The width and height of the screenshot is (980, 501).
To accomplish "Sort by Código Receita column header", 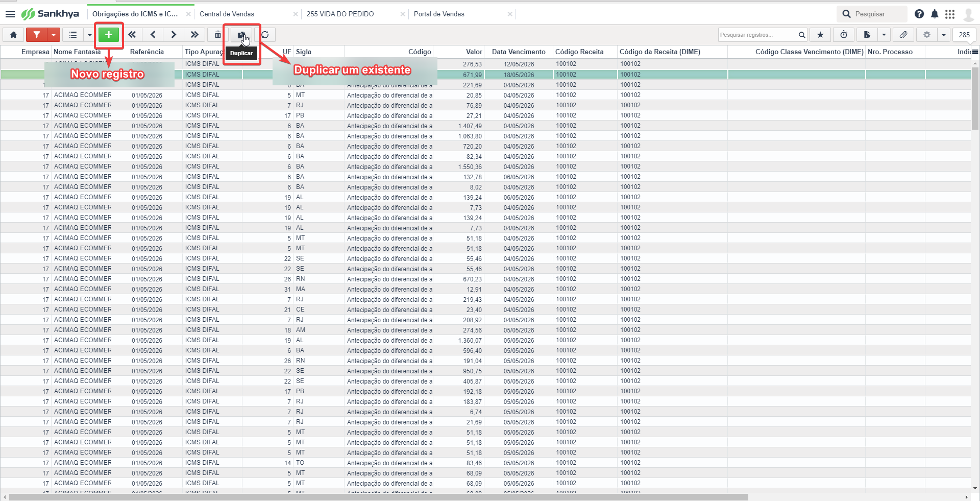I will click(x=579, y=52).
